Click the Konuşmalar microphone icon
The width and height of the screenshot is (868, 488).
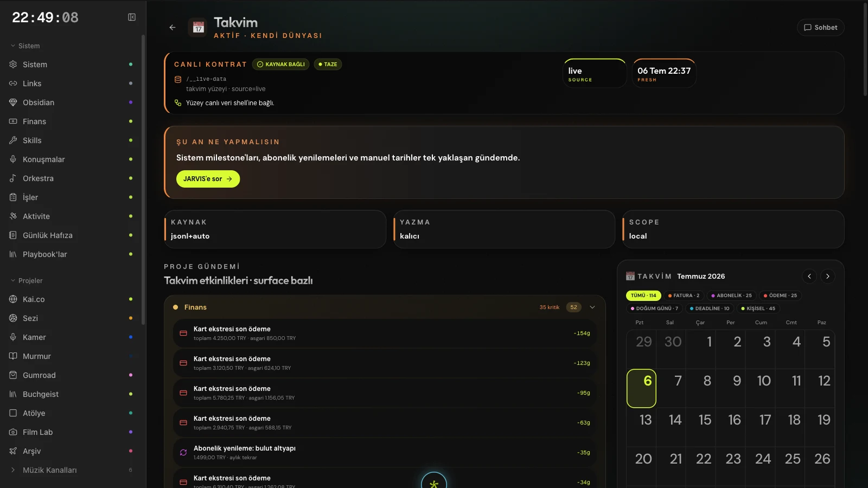[13, 159]
